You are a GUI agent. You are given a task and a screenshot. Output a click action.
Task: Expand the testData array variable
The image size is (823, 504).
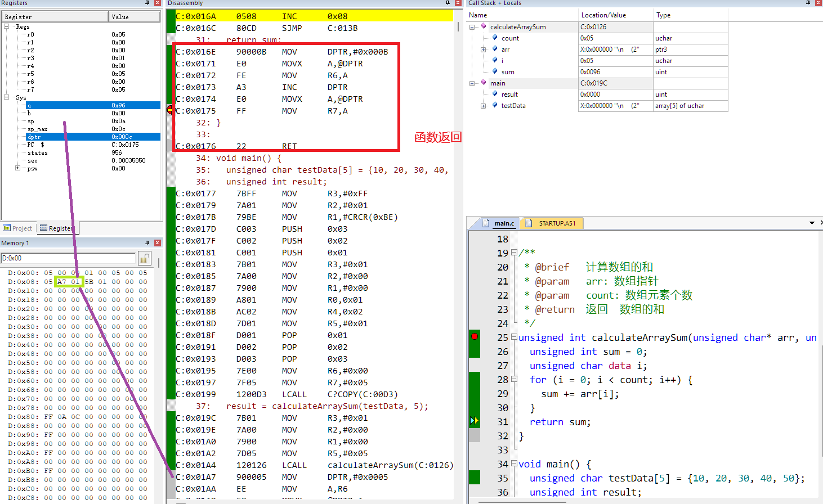click(483, 106)
